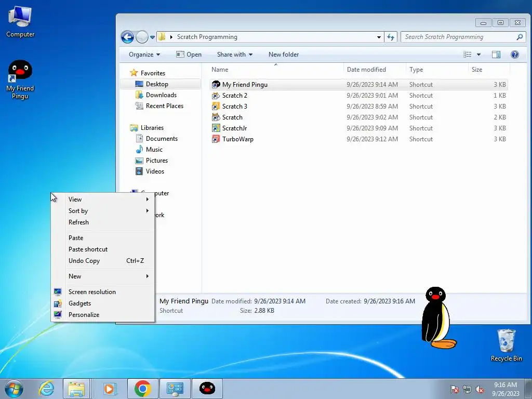Open Videos library in navigation pane
532x399 pixels.
pyautogui.click(x=155, y=171)
